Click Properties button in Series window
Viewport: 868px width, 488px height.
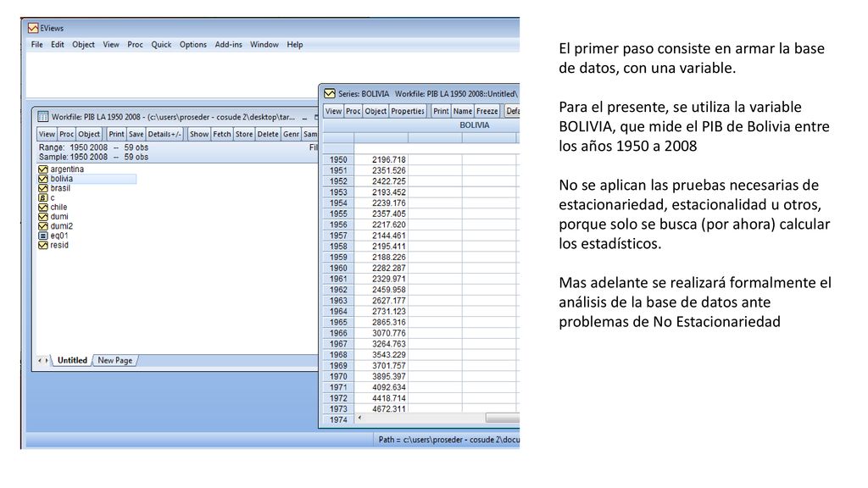click(408, 111)
